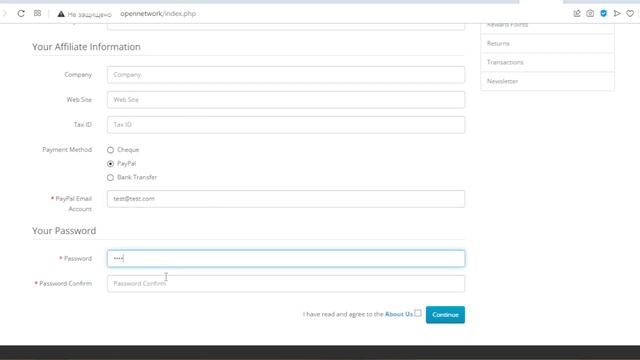Viewport: 640px width, 360px height.
Task: Open Transactions in the account sidebar
Action: coord(547,62)
